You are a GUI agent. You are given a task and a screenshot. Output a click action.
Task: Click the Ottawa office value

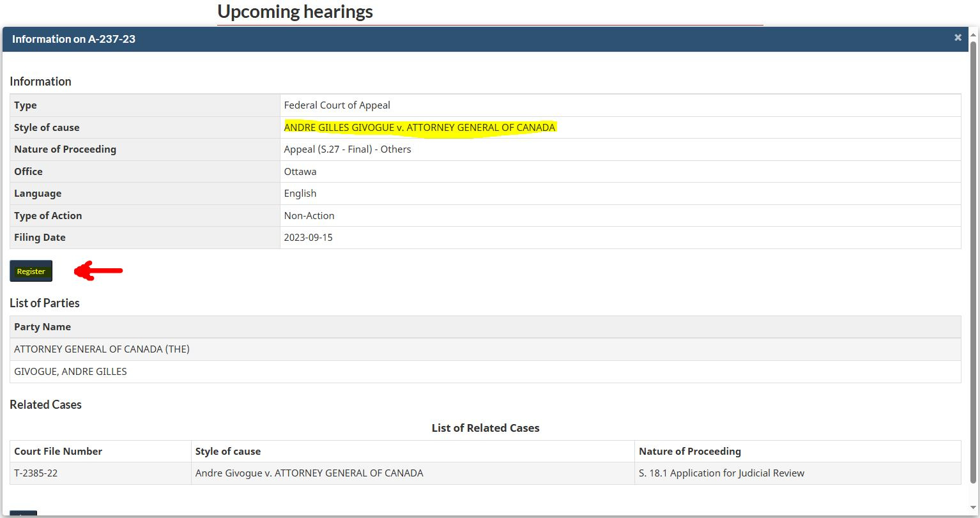(x=300, y=171)
